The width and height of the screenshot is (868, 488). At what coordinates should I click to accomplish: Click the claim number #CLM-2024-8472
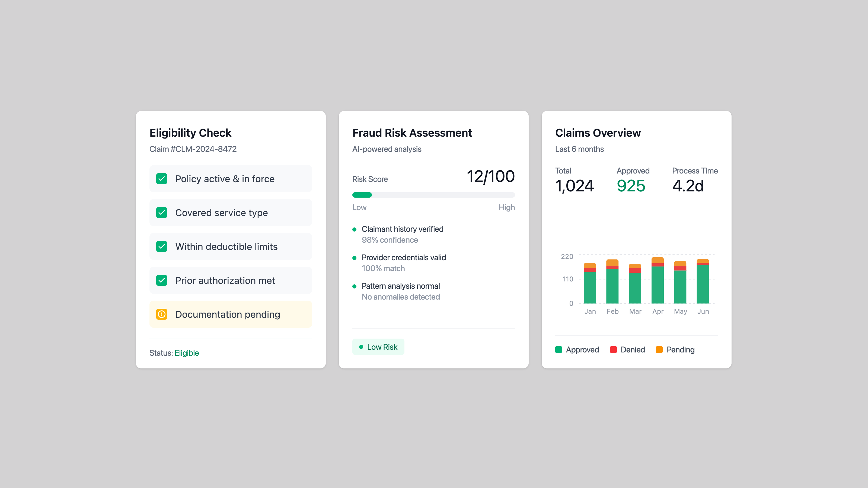(193, 149)
